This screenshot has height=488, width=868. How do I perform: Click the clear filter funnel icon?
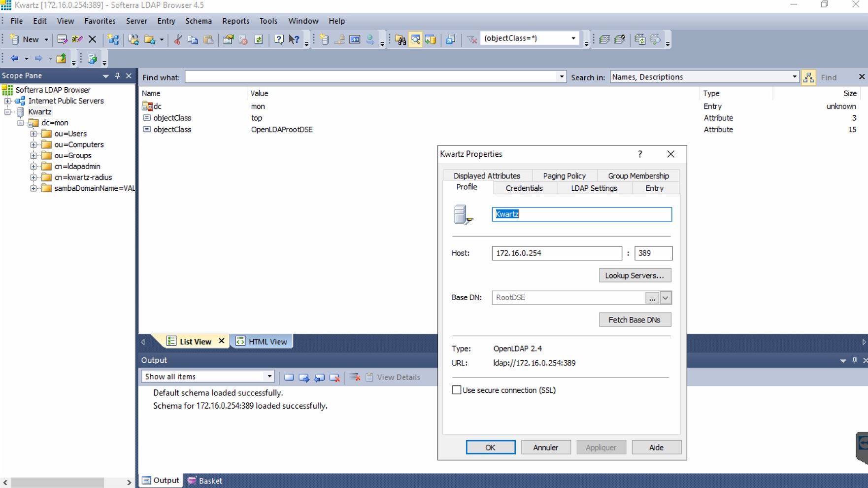pyautogui.click(x=471, y=39)
